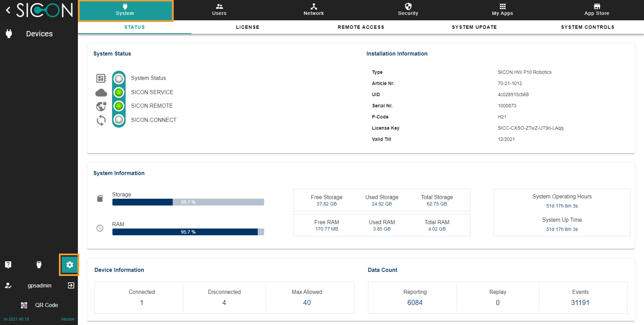Click the SICON.REMOTE green status indicator
Viewport: 644px width, 325px height.
click(119, 106)
